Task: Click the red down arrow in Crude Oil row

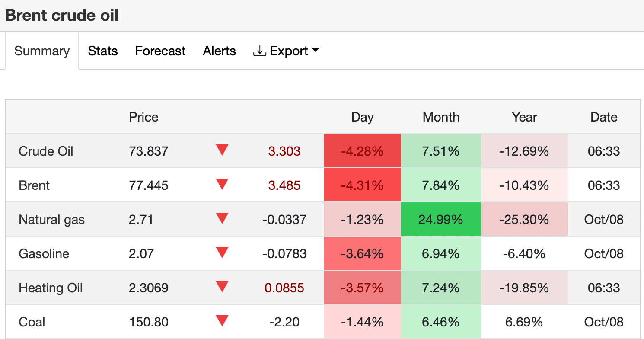Action: click(x=222, y=150)
